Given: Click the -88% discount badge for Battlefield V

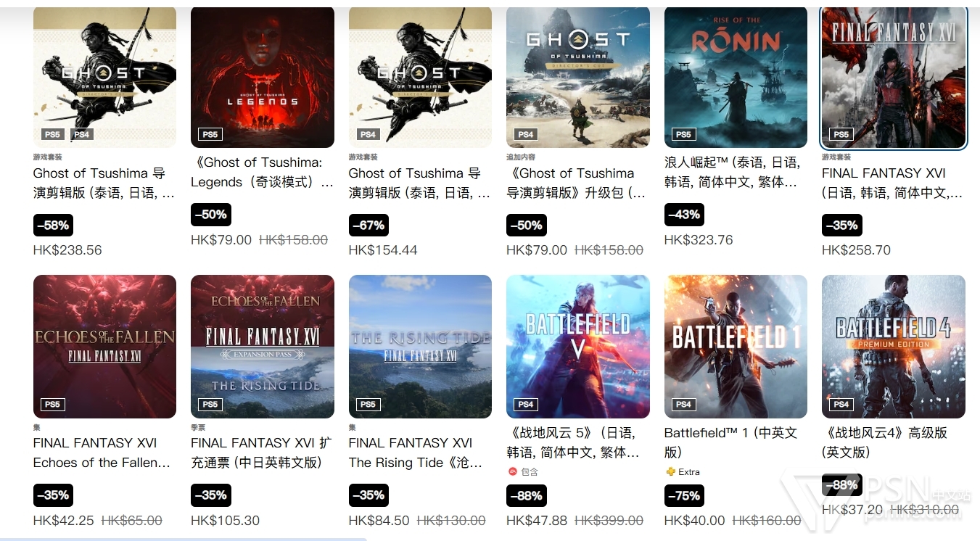Looking at the screenshot, I should click(x=527, y=495).
